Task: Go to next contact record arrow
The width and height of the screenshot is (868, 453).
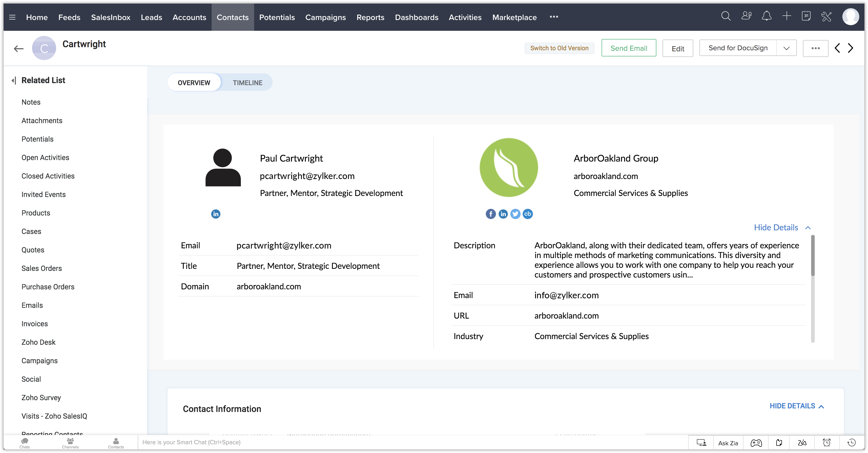Action: click(x=851, y=48)
